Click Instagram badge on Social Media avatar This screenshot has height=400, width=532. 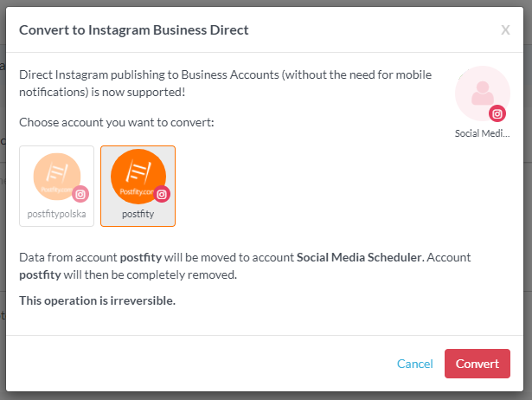pos(497,113)
